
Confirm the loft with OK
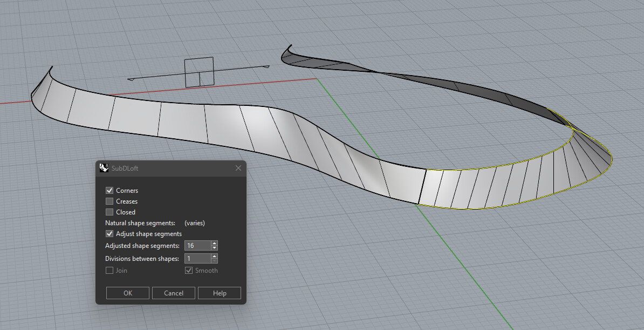(x=128, y=293)
